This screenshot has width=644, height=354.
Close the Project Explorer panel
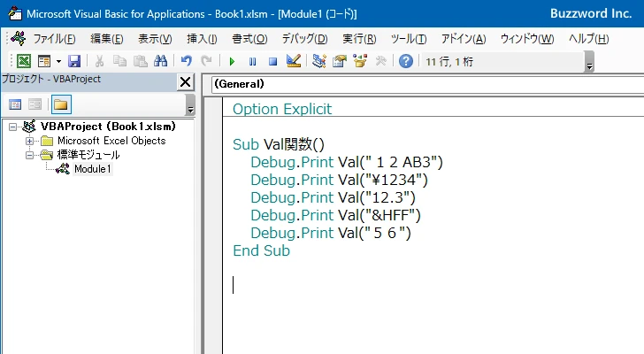185,82
